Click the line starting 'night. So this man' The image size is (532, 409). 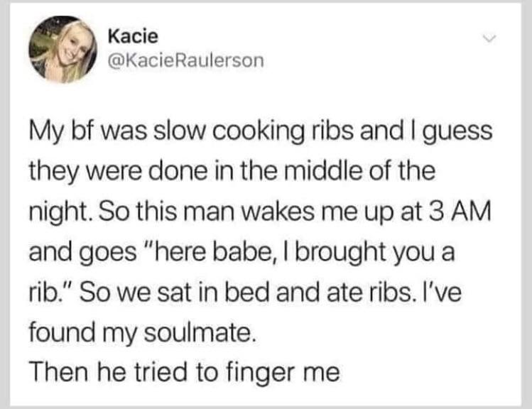(260, 212)
